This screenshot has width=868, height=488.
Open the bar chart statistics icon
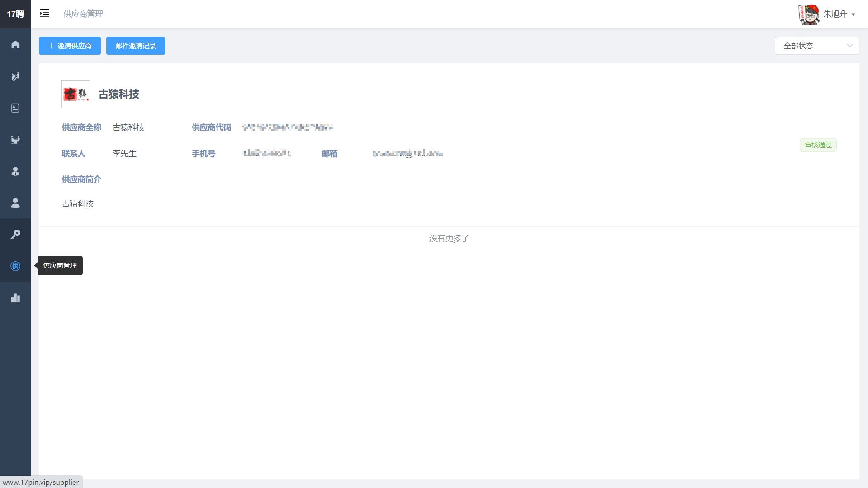[x=15, y=298]
